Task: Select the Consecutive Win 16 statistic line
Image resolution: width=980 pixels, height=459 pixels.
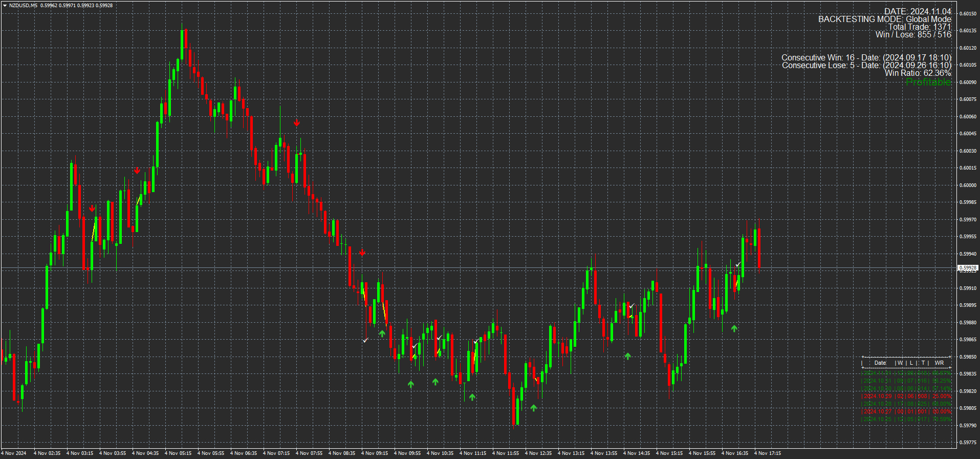Action: coord(866,58)
